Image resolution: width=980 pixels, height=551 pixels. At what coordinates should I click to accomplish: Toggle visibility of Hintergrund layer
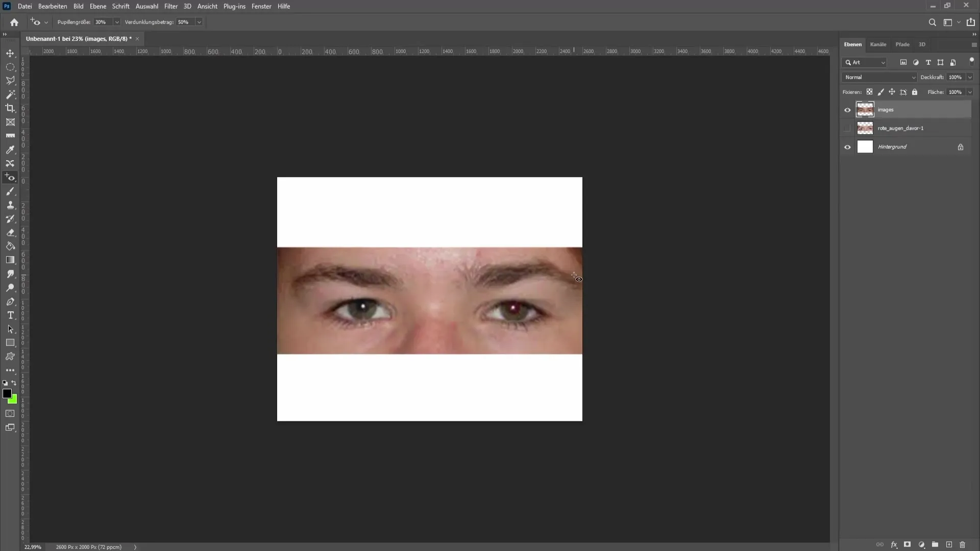847,146
